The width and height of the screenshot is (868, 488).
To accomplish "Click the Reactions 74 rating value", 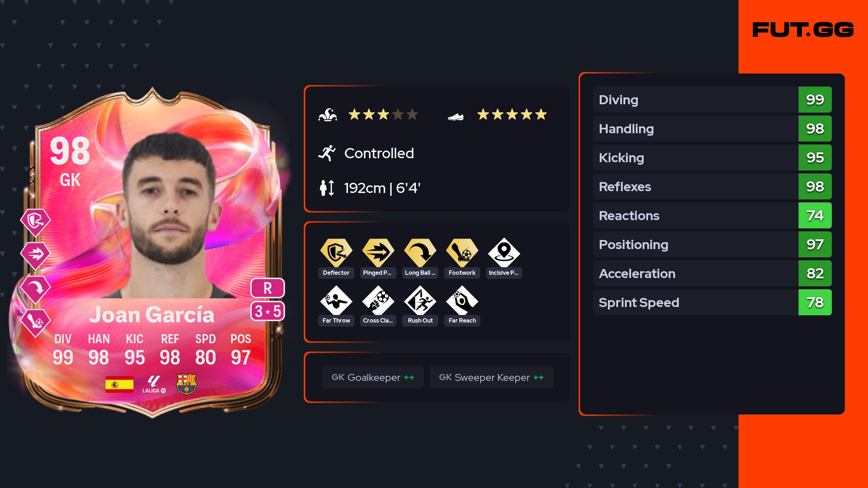I will [x=815, y=215].
